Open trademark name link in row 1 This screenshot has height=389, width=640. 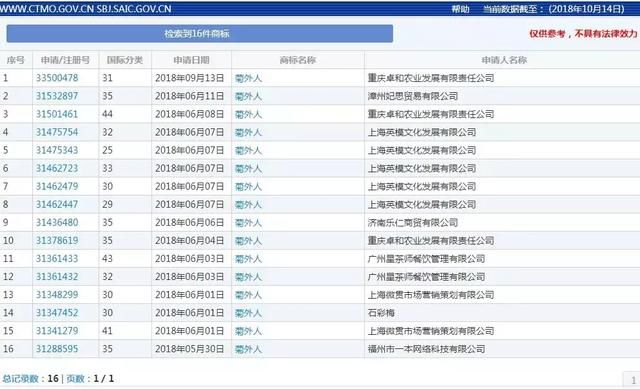point(248,78)
